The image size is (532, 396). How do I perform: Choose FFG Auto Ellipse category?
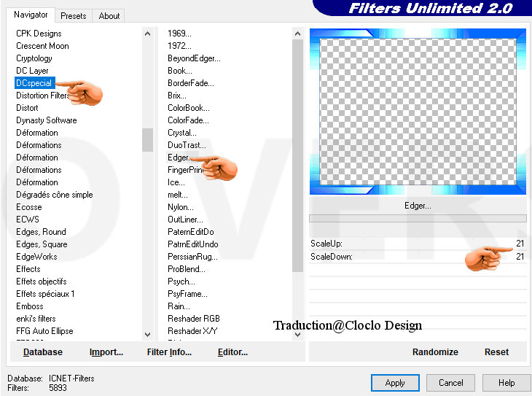[x=44, y=331]
